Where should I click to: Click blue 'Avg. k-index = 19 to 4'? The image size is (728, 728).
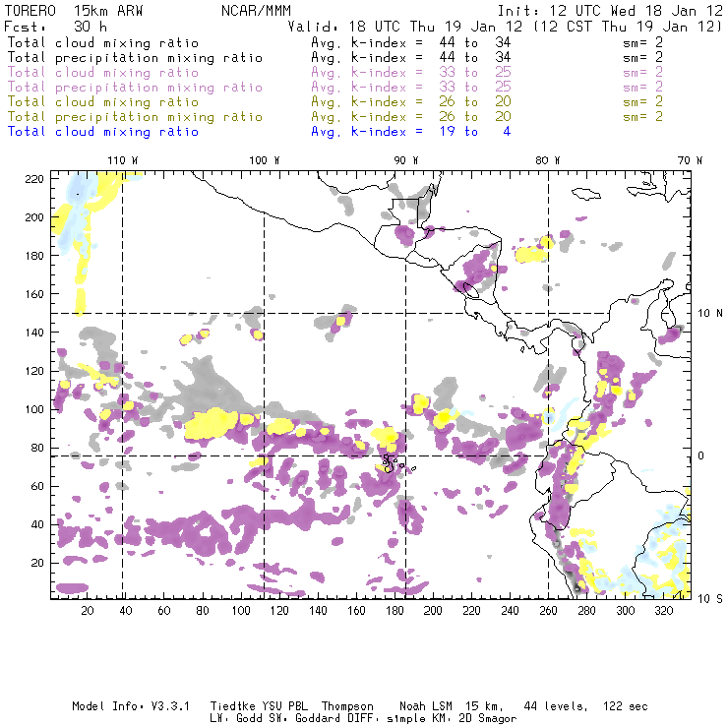coord(411,132)
